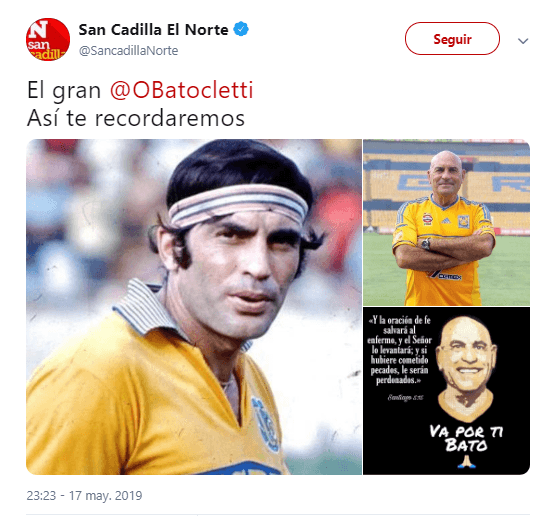This screenshot has height=516, width=557.
Task: Click the N logo in the avatar
Action: pyautogui.click(x=38, y=29)
